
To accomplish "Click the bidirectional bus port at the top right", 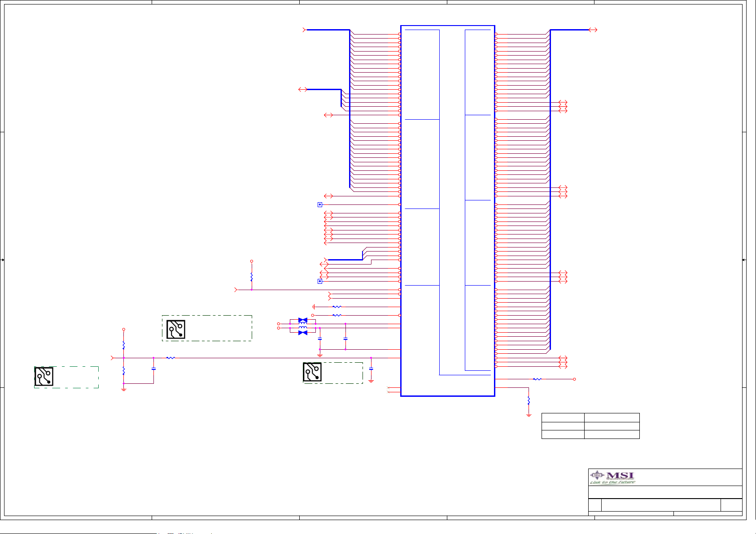I will (593, 30).
